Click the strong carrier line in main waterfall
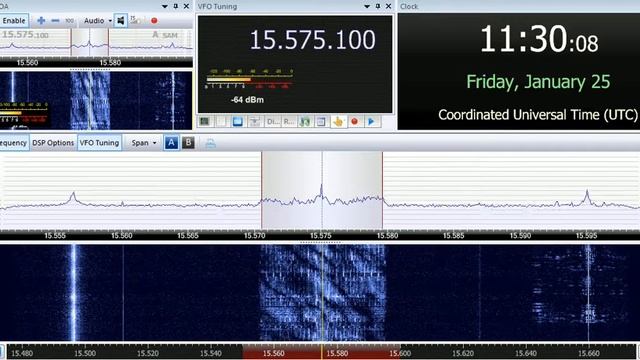 74,293
